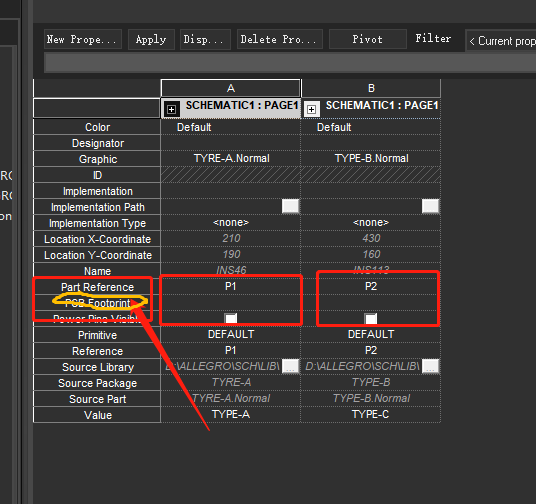Click Reference cell P1

click(231, 350)
